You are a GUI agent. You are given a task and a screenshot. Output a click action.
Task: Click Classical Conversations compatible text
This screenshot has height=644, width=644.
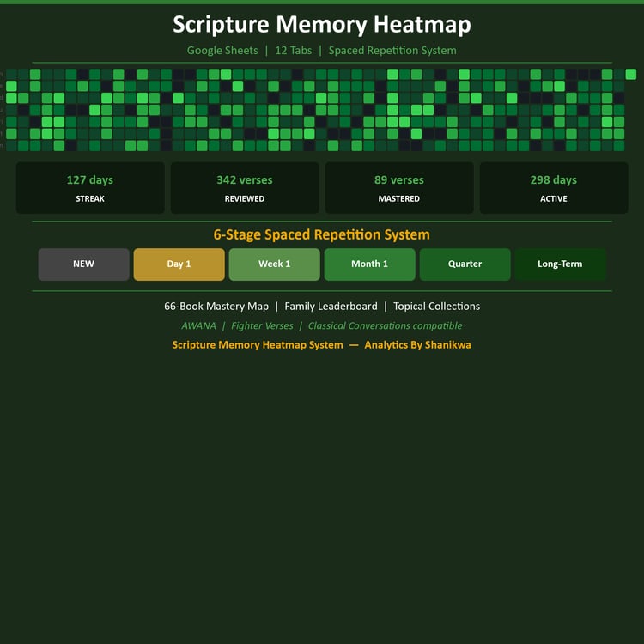coord(386,325)
